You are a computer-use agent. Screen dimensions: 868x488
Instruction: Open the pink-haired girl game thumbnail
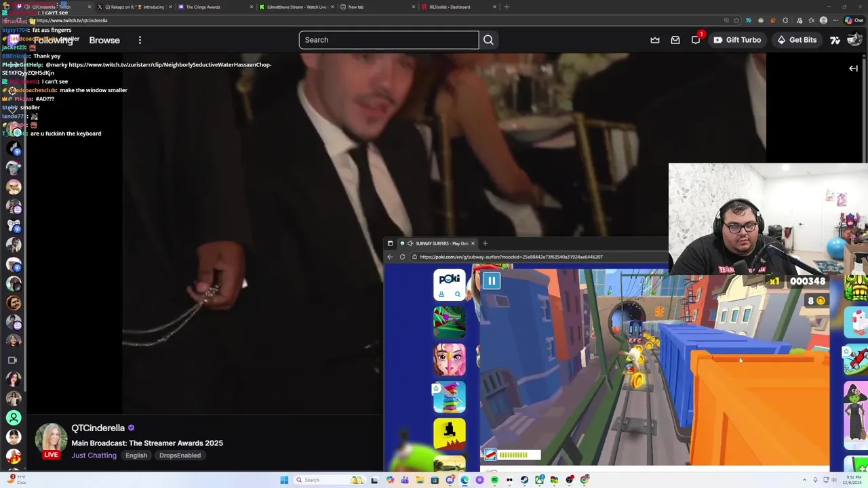point(450,359)
